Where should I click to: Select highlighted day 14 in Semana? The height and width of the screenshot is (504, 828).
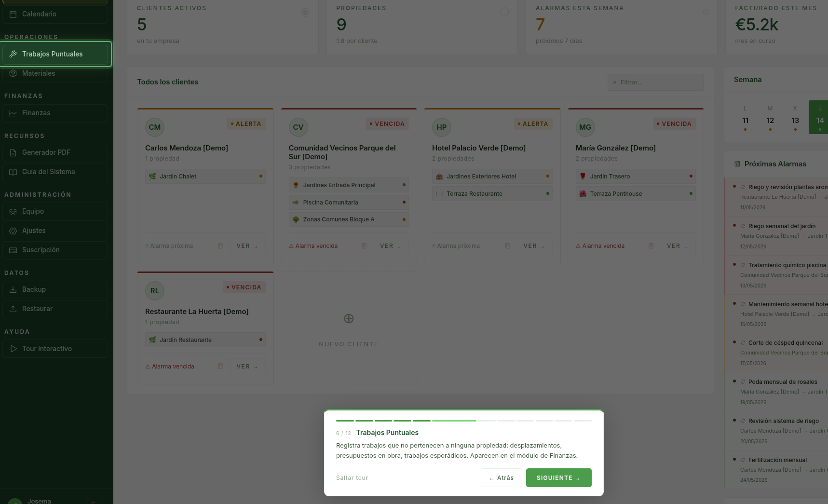point(819,117)
